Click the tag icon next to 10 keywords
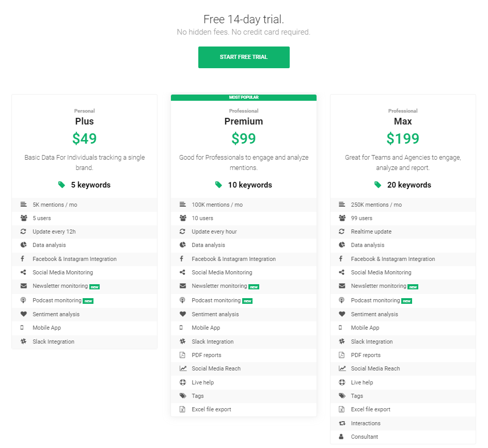 pos(218,185)
